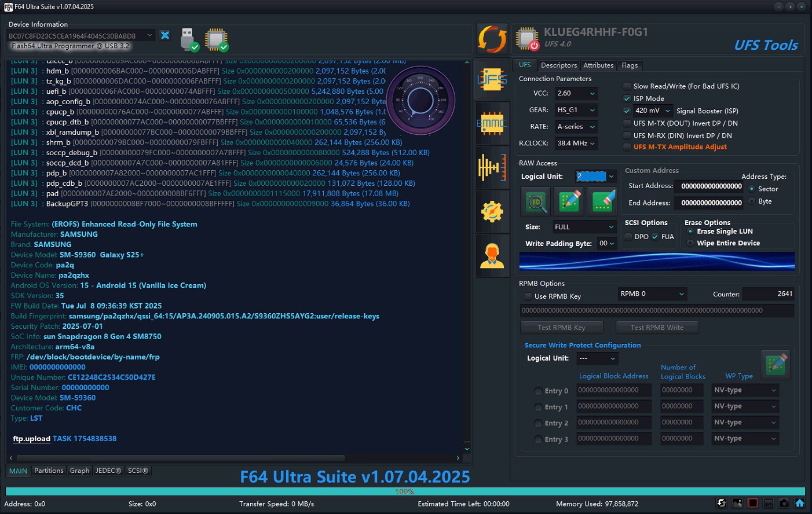
Task: Open the RPMB 0 dropdown
Action: [x=652, y=294]
